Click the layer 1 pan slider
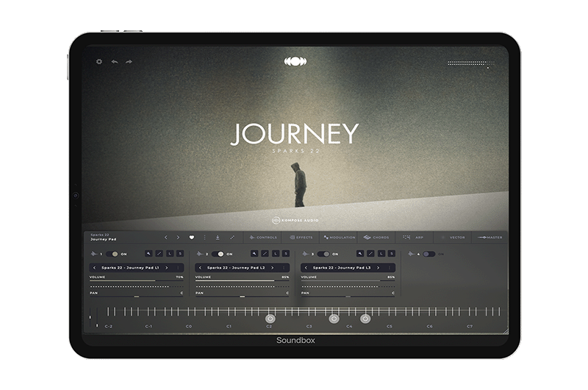The height and width of the screenshot is (390, 588). (136, 297)
